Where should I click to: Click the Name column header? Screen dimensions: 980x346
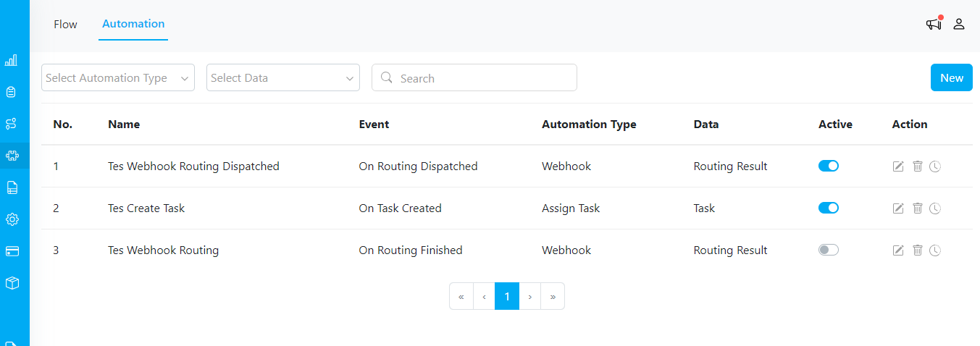point(124,125)
